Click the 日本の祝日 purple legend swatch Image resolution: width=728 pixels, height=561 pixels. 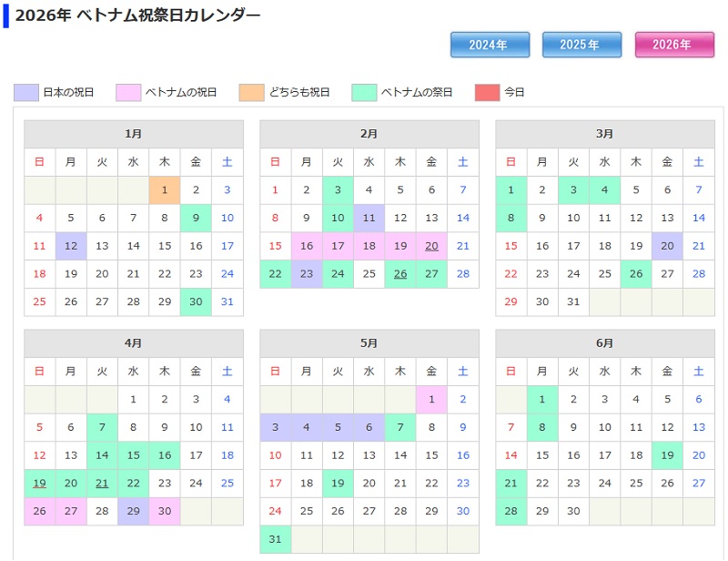click(x=26, y=92)
